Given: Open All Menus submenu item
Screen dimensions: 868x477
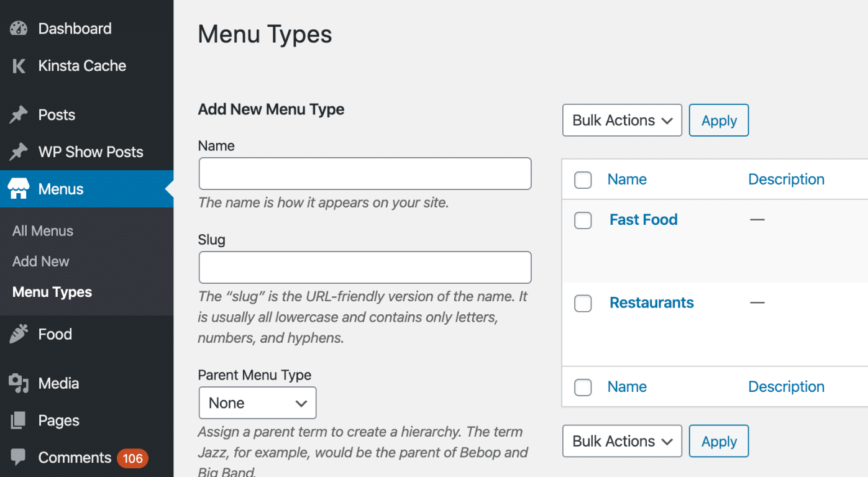Looking at the screenshot, I should point(43,231).
